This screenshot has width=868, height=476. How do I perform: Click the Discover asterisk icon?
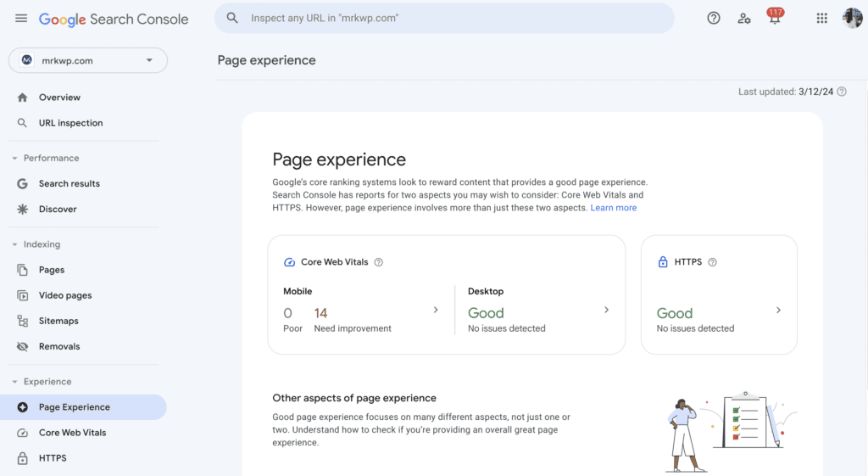point(22,209)
